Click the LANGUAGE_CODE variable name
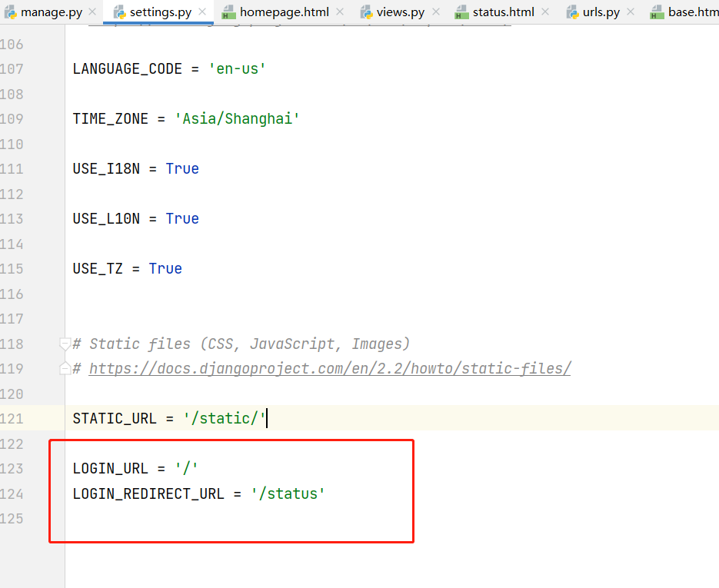Viewport: 719px width, 588px height. [128, 68]
